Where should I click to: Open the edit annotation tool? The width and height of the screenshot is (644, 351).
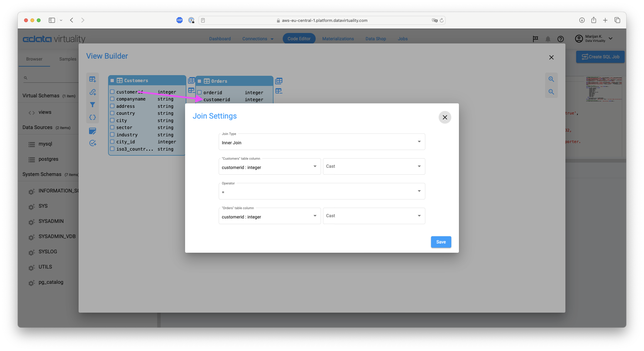93,131
